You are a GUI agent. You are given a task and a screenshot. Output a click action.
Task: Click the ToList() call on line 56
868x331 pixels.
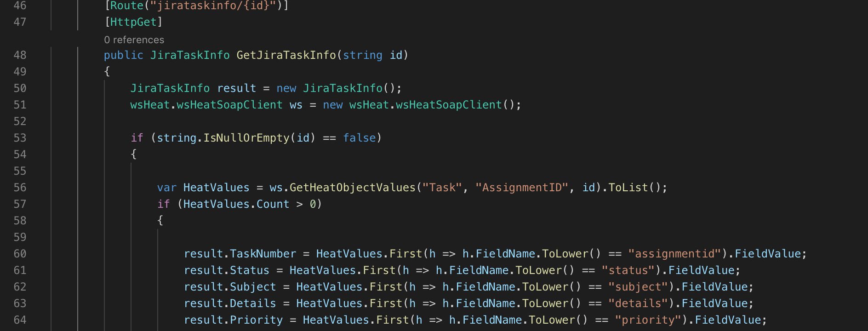(x=635, y=188)
